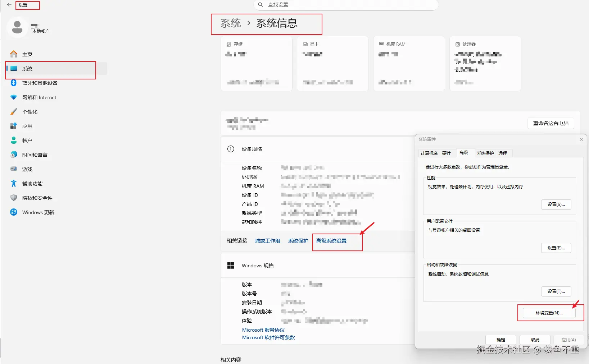
Task: Click the 要进行大多数更改 administrator notice
Action: click(x=468, y=167)
